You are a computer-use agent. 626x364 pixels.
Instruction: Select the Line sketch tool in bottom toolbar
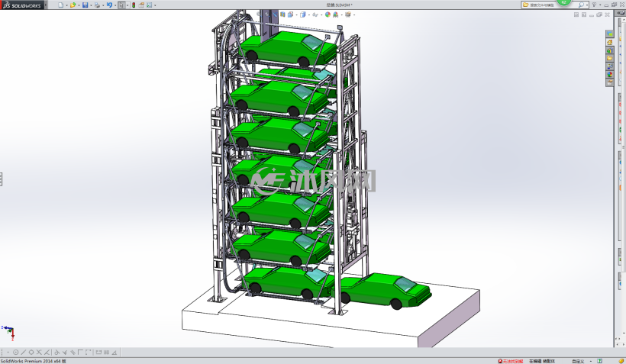[x=23, y=353]
